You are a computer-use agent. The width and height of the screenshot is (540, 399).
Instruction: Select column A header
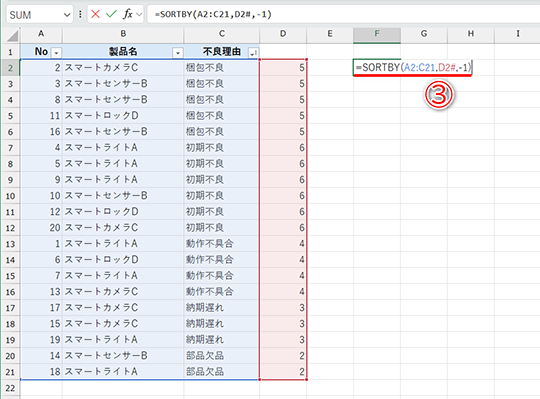41,34
